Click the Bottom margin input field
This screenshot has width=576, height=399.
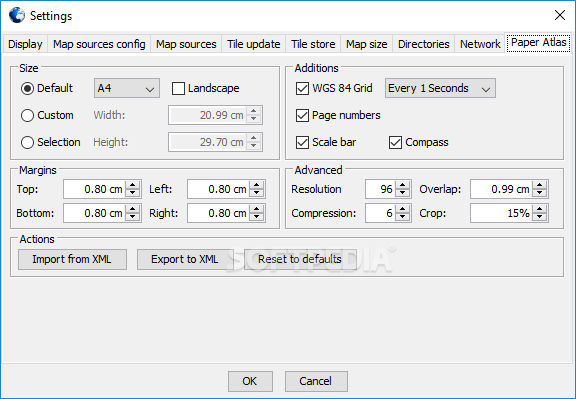(x=94, y=213)
